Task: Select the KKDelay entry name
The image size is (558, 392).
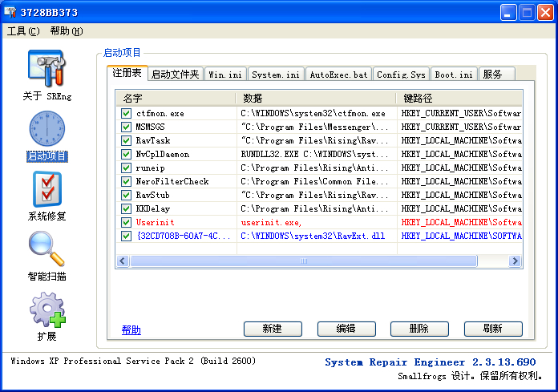Action: coord(153,208)
